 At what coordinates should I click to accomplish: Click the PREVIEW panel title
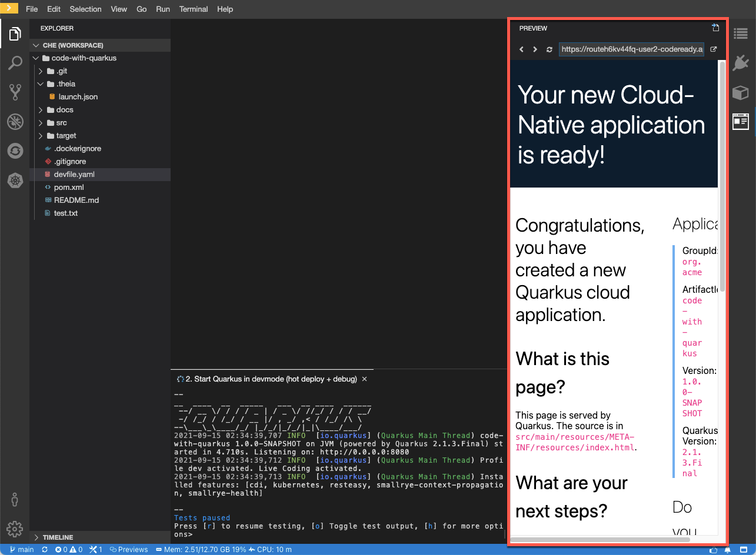[x=533, y=28]
